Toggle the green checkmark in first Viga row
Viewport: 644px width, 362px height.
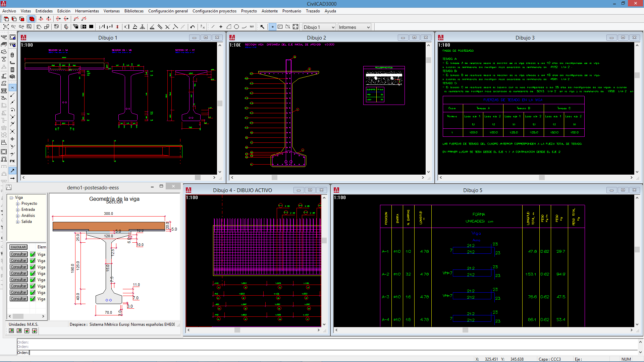[x=33, y=254]
